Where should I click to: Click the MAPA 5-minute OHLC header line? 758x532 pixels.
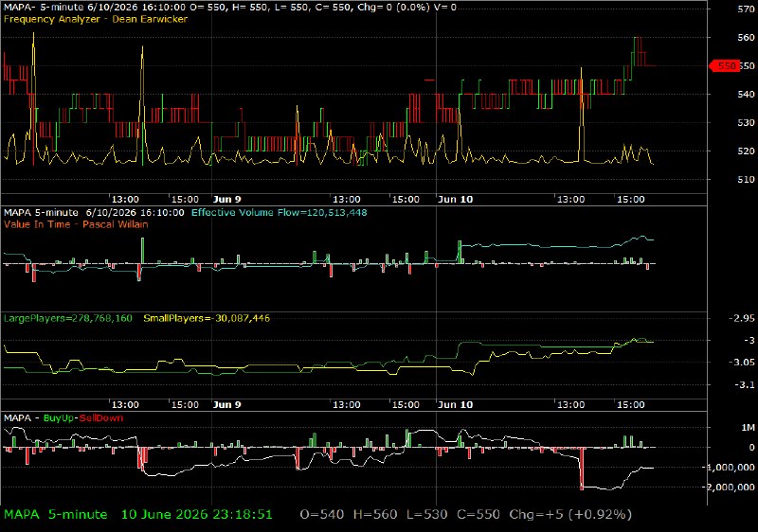229,8
